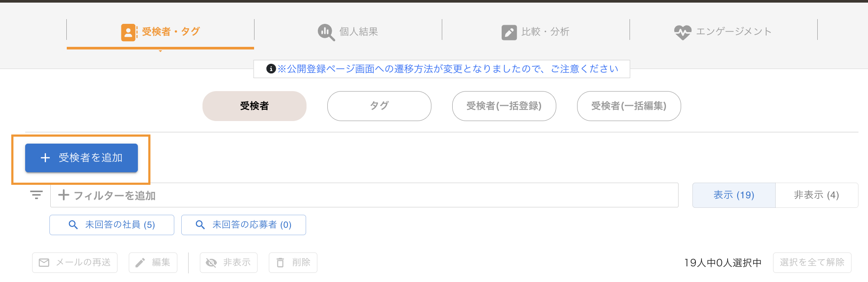Click the crossed-eye 非表示 button
This screenshot has height=282, width=868.
click(228, 262)
